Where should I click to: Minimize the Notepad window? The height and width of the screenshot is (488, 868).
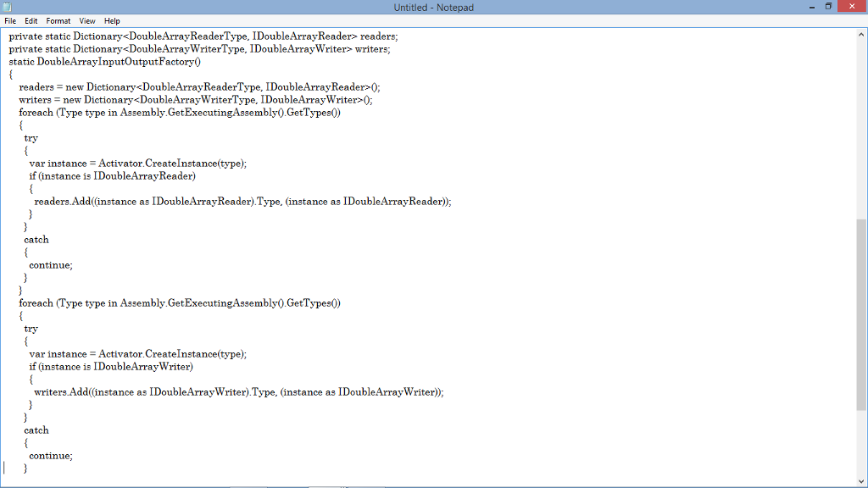tap(812, 7)
